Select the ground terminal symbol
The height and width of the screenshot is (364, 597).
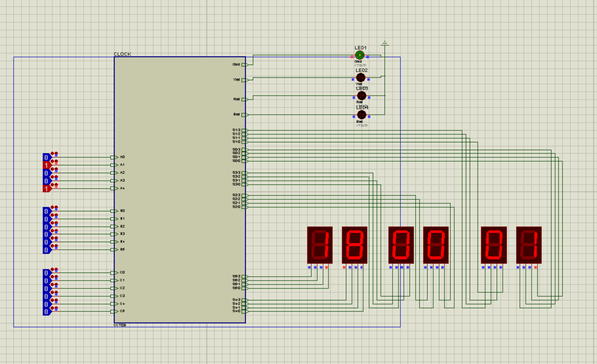tap(385, 43)
